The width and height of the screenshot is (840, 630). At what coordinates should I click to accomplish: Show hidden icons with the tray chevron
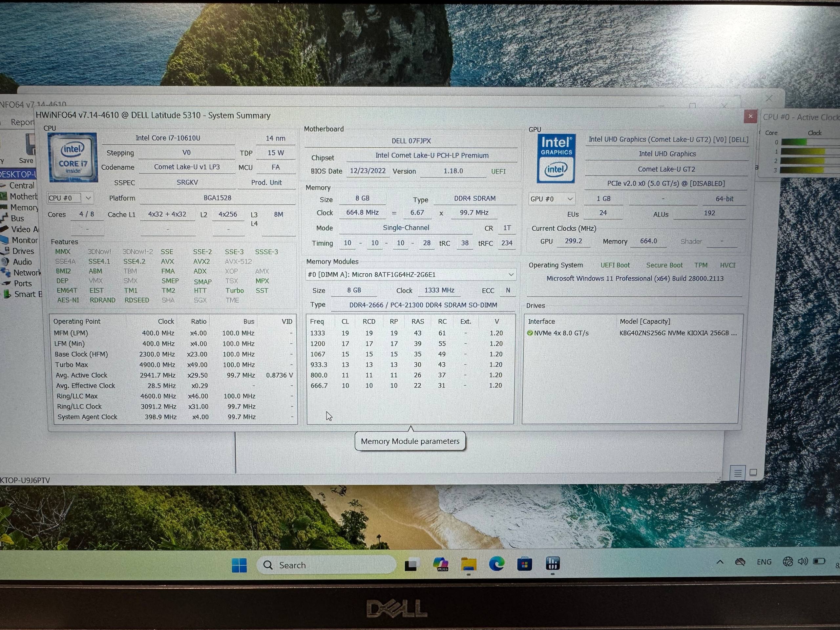(x=720, y=562)
